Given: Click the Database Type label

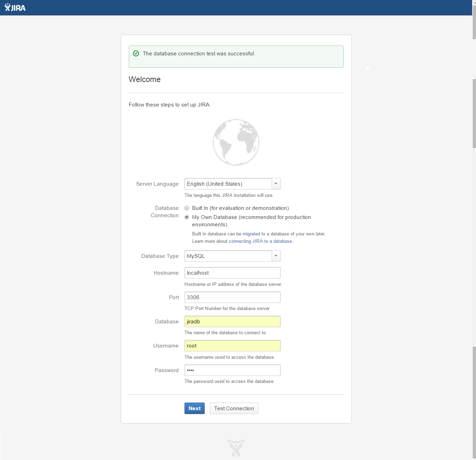Looking at the screenshot, I should pos(160,256).
